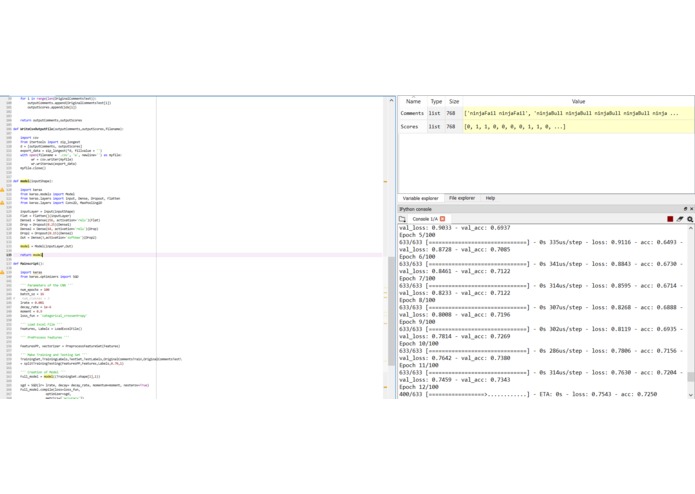The width and height of the screenshot is (695, 494).
Task: Open the browse tabs icon beside Console 1/A
Action: (402, 219)
